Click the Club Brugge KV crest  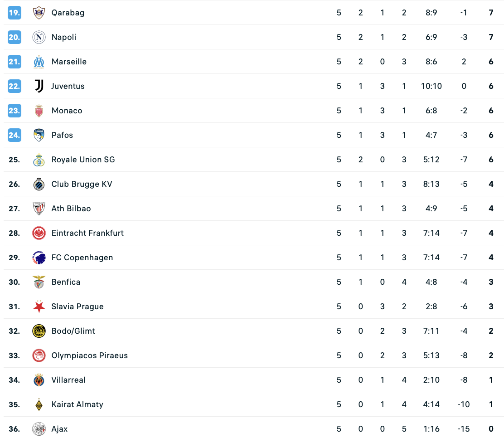39,184
